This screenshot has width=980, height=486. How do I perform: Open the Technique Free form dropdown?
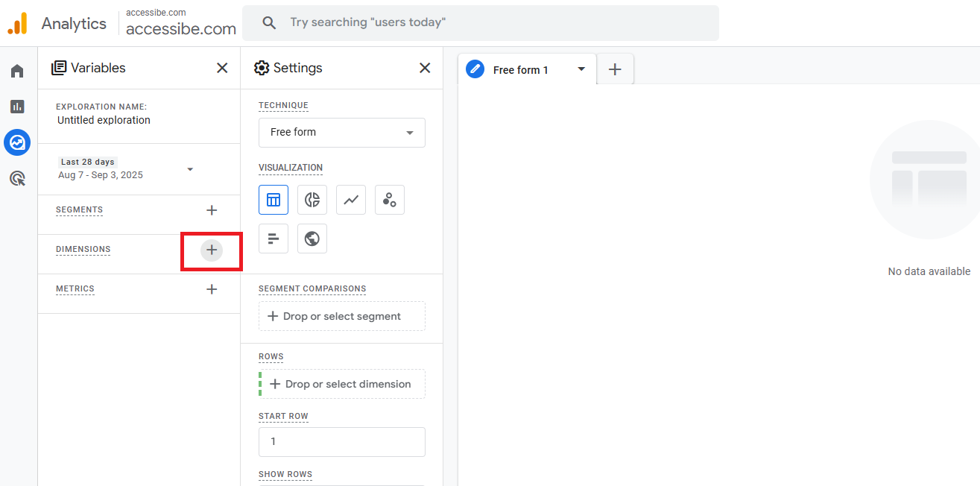[342, 133]
